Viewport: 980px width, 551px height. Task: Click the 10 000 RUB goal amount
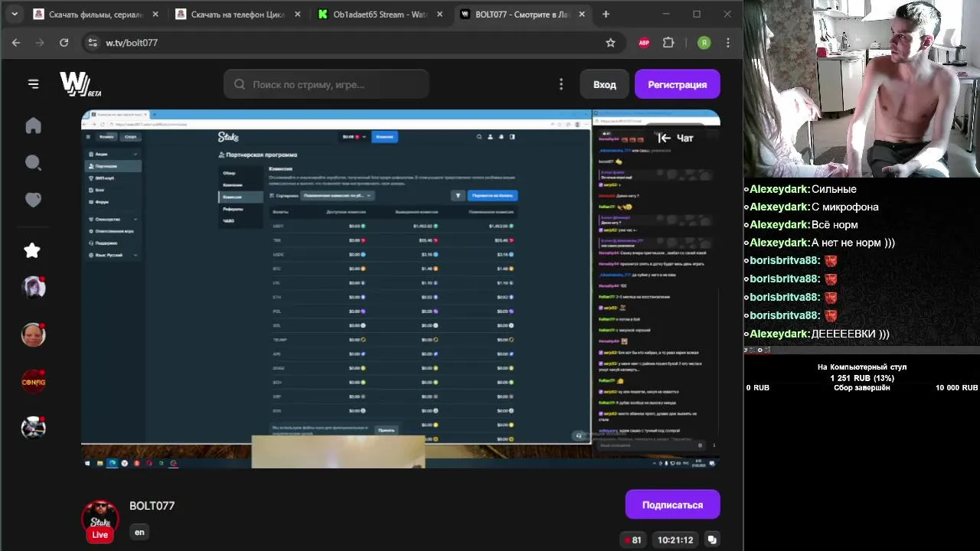[956, 388]
